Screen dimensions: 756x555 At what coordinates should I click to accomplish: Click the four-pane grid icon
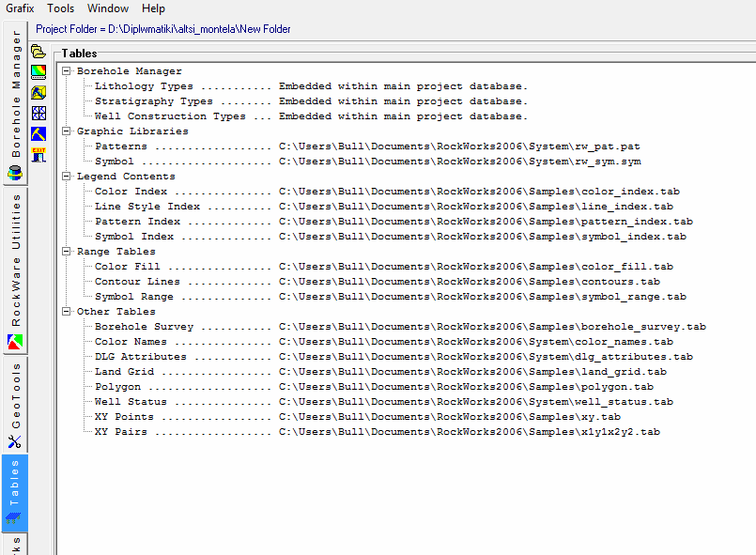tap(39, 114)
